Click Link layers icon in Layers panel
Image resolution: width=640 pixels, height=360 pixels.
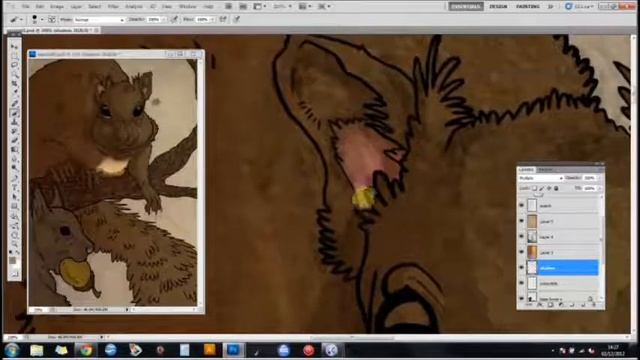click(529, 305)
